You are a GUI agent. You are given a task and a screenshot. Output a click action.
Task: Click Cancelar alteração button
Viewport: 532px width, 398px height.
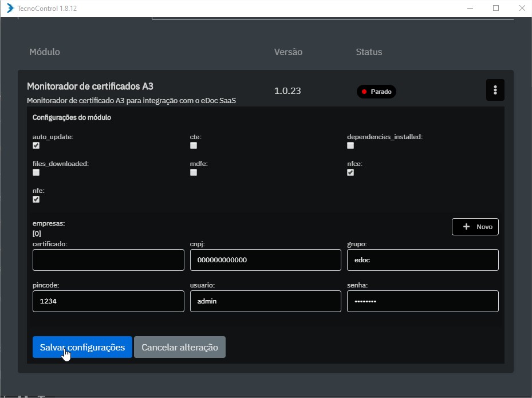(180, 347)
